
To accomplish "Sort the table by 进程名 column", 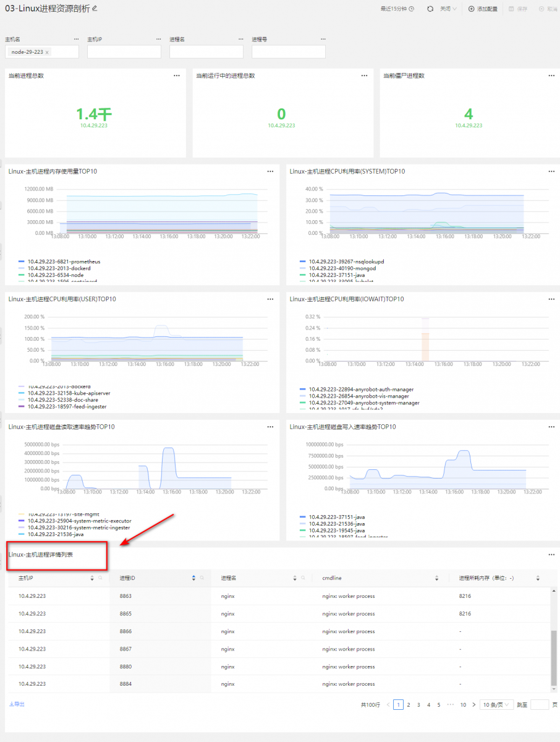I will [295, 578].
